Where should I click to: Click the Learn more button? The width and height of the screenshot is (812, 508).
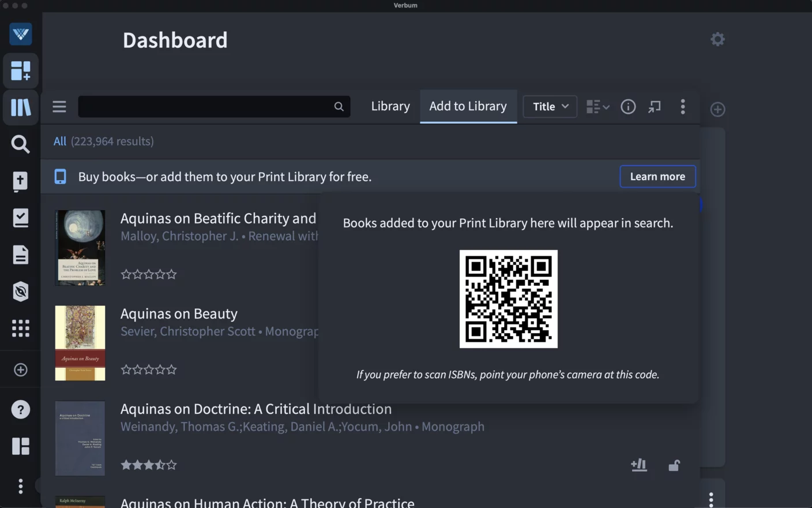tap(657, 177)
